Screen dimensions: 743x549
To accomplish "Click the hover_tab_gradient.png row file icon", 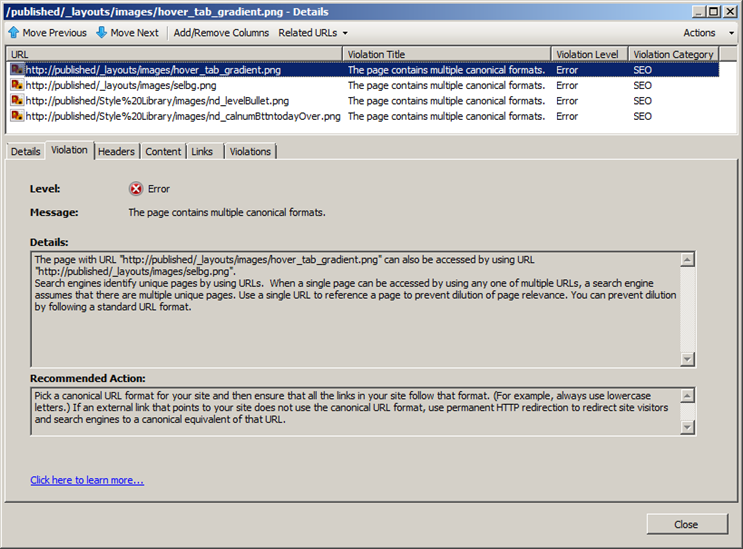I will tap(17, 70).
